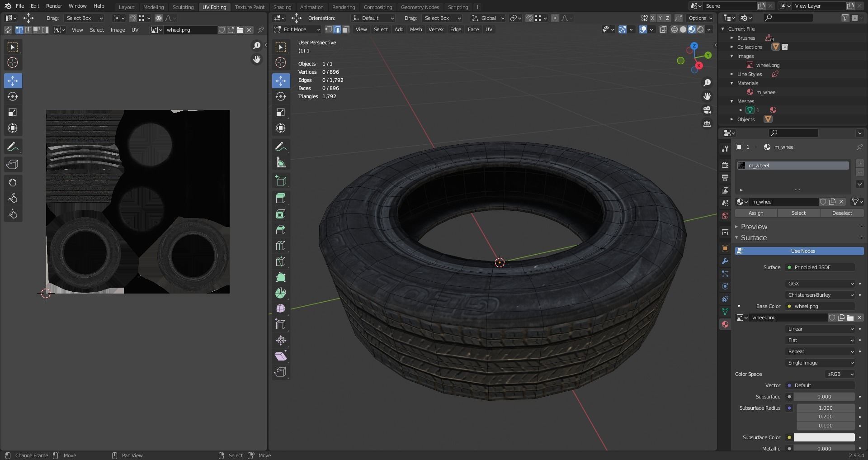Select the Spin tool
The height and width of the screenshot is (460, 868).
tap(281, 293)
